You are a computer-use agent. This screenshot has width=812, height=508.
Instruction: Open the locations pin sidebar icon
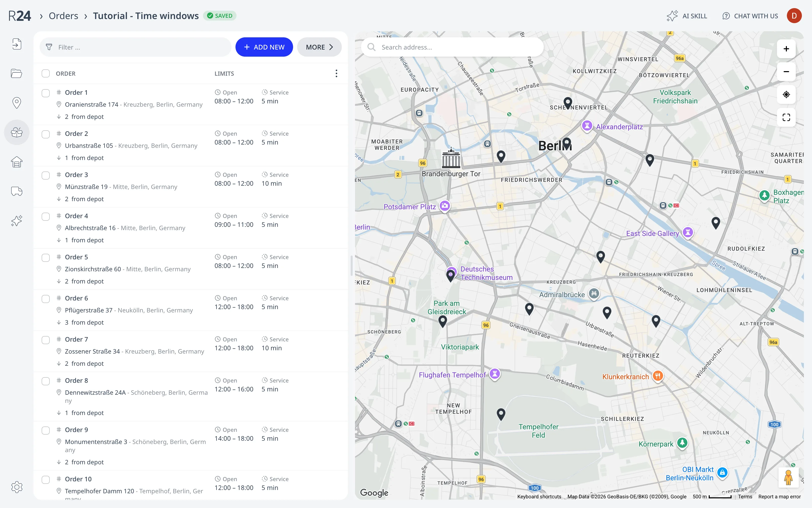(x=16, y=103)
